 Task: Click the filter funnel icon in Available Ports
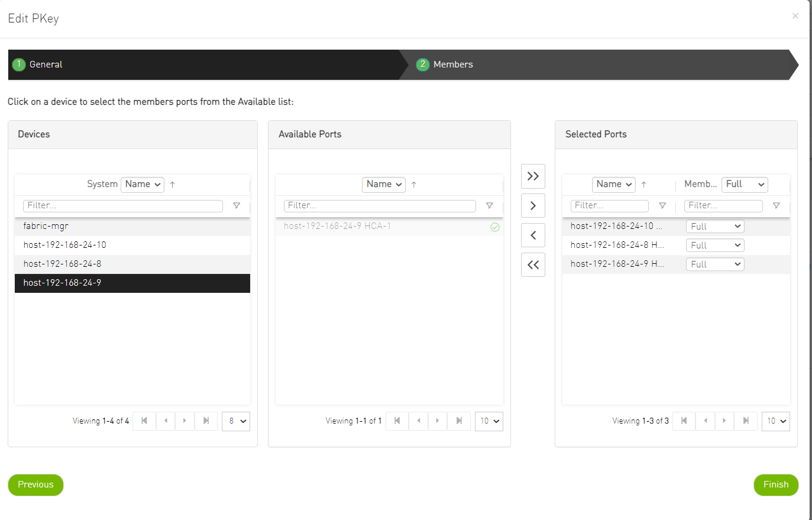tap(490, 206)
